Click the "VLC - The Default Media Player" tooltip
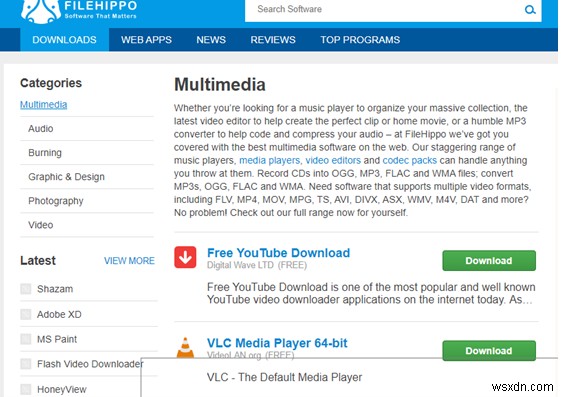 (x=285, y=377)
